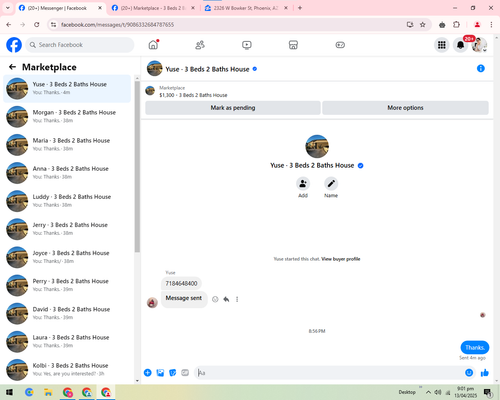Open David - 3 Beds 2 Baths House conversation
The height and width of the screenshot is (400, 500).
[x=67, y=313]
